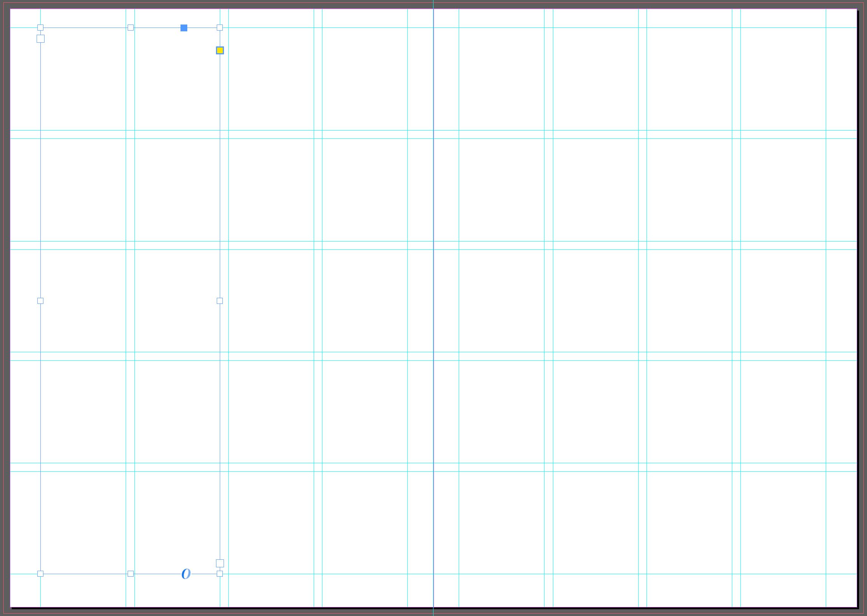The width and height of the screenshot is (867, 616).
Task: Click the blue OpenType 'O' badge
Action: (x=185, y=573)
